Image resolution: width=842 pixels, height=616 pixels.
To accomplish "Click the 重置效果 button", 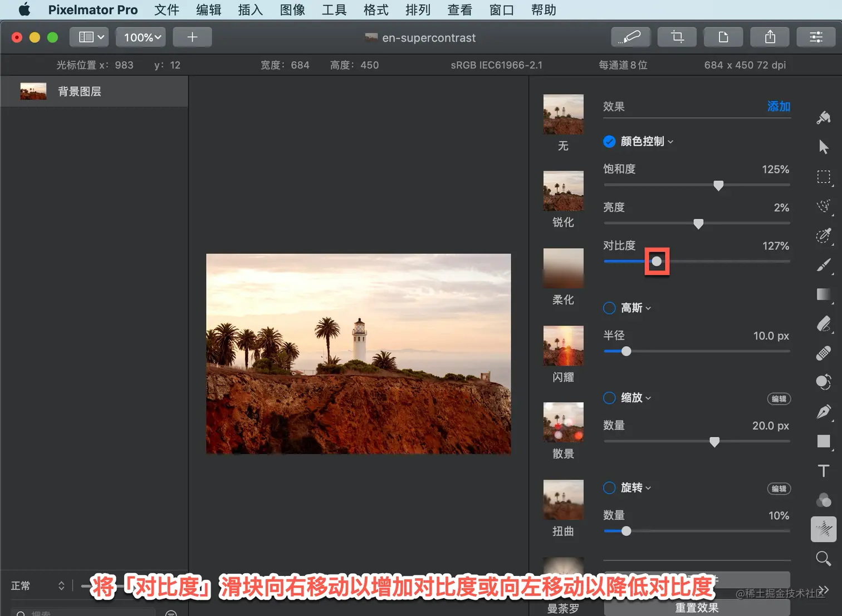I will click(697, 608).
